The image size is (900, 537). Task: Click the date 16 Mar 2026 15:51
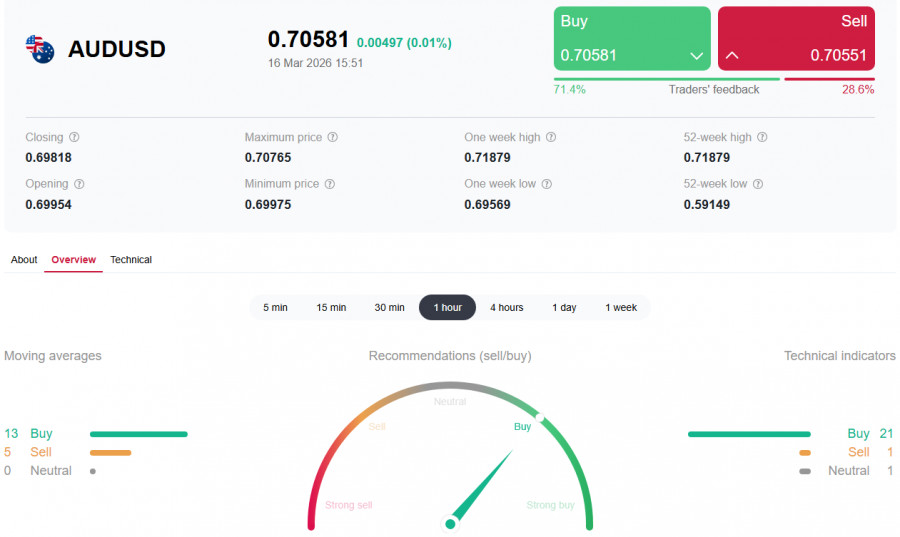click(x=315, y=63)
